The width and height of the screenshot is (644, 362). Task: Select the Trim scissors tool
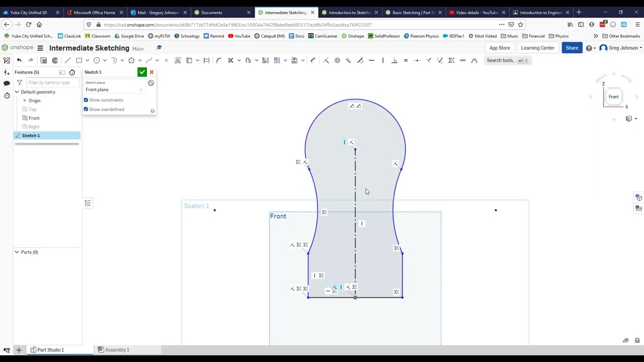pyautogui.click(x=230, y=60)
